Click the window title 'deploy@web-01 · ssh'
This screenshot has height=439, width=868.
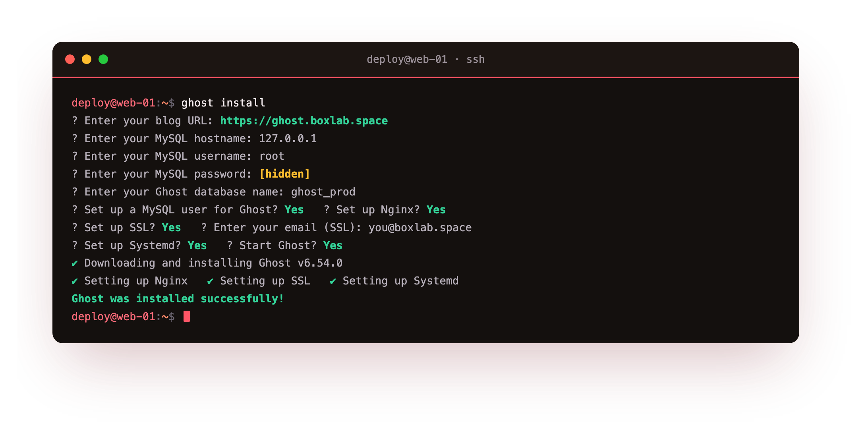point(425,59)
